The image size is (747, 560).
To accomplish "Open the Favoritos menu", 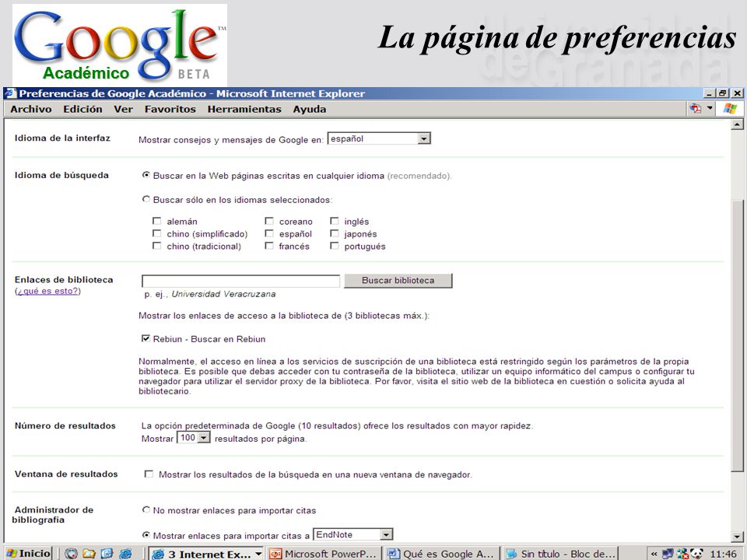I will point(170,109).
